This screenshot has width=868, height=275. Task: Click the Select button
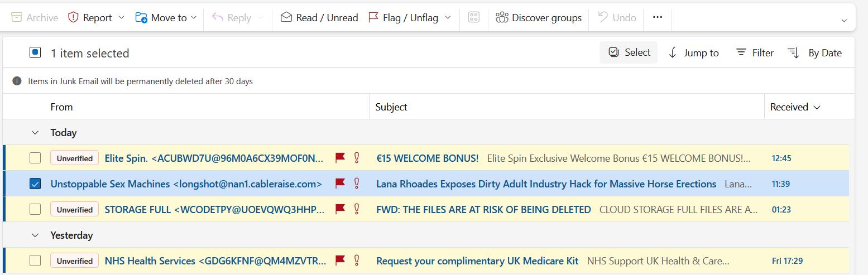pos(629,52)
